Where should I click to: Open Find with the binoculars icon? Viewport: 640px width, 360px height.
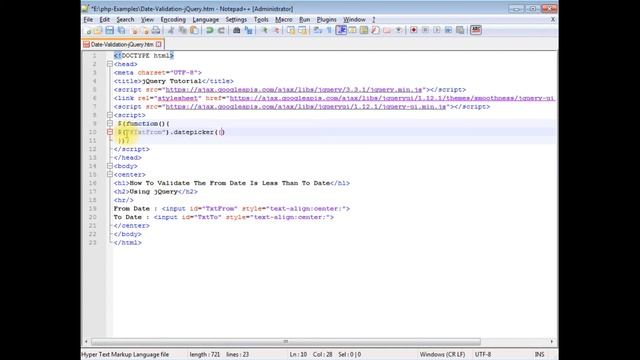click(x=236, y=30)
